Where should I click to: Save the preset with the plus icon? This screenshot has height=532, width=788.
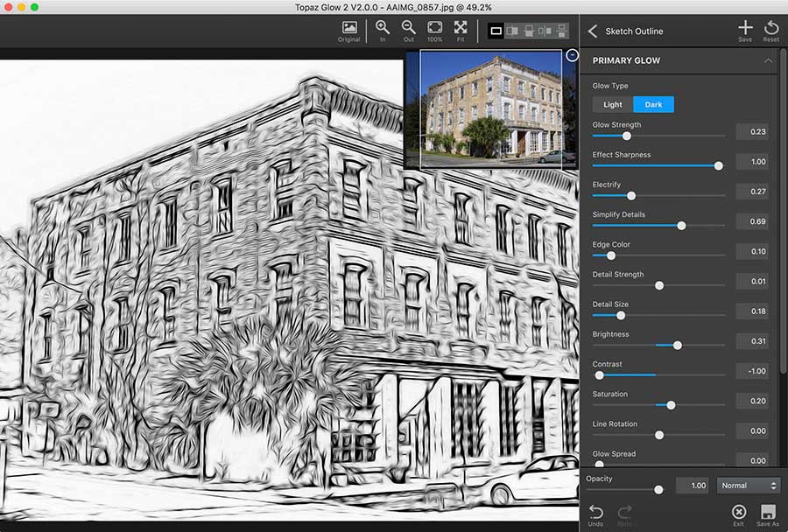pos(745,31)
